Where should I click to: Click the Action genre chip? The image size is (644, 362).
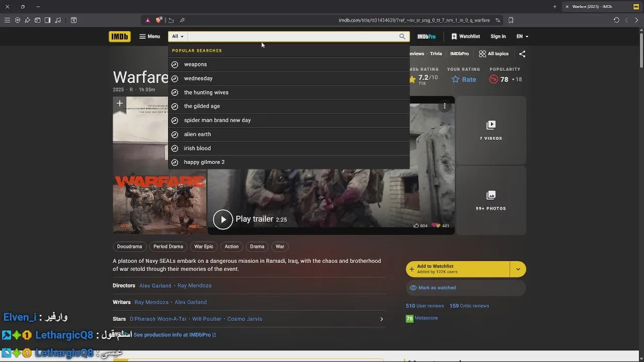tap(231, 246)
